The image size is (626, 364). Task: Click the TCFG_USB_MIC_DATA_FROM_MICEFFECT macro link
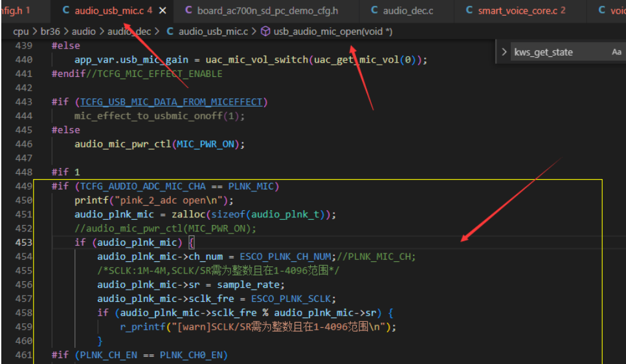[172, 102]
